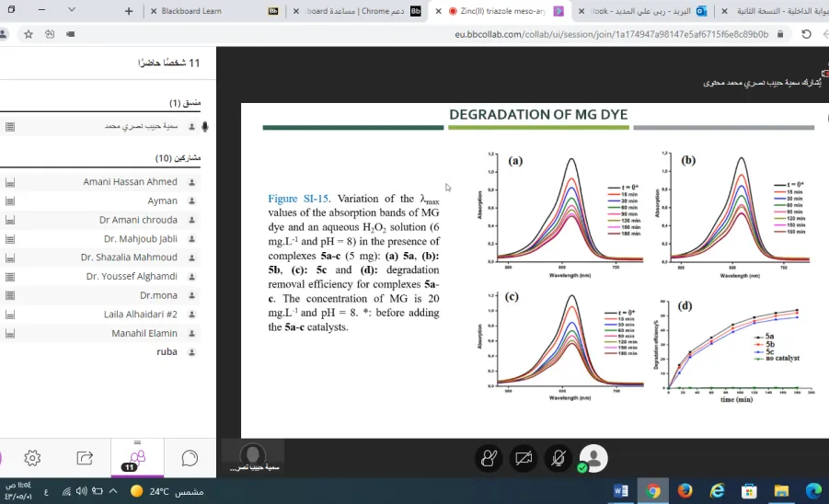Open Firefox from the taskbar
This screenshot has width=829, height=504.
(x=685, y=491)
